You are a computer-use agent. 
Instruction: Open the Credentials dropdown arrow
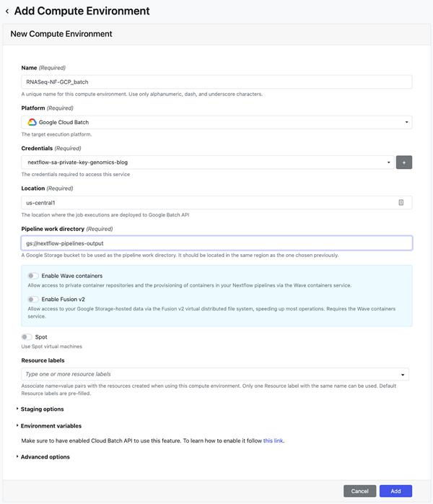(x=389, y=162)
